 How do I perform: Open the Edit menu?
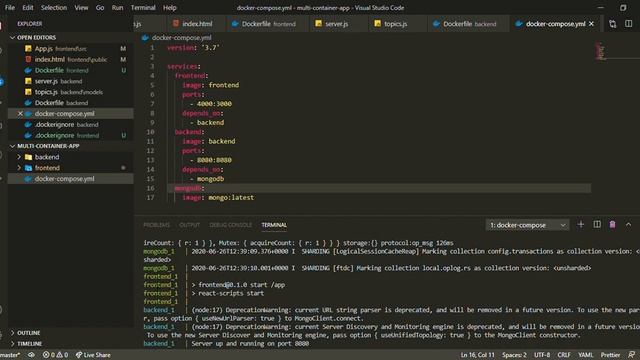[28, 8]
